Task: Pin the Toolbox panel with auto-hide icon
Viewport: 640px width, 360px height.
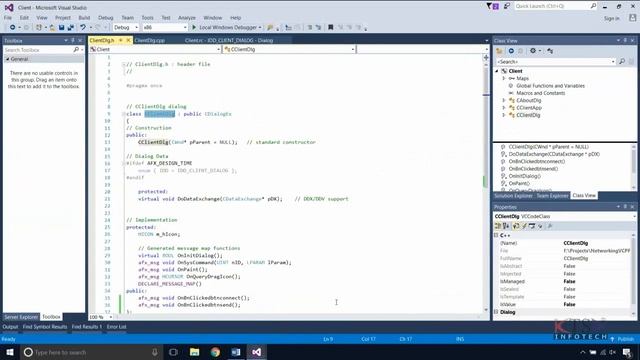Action: point(73,40)
